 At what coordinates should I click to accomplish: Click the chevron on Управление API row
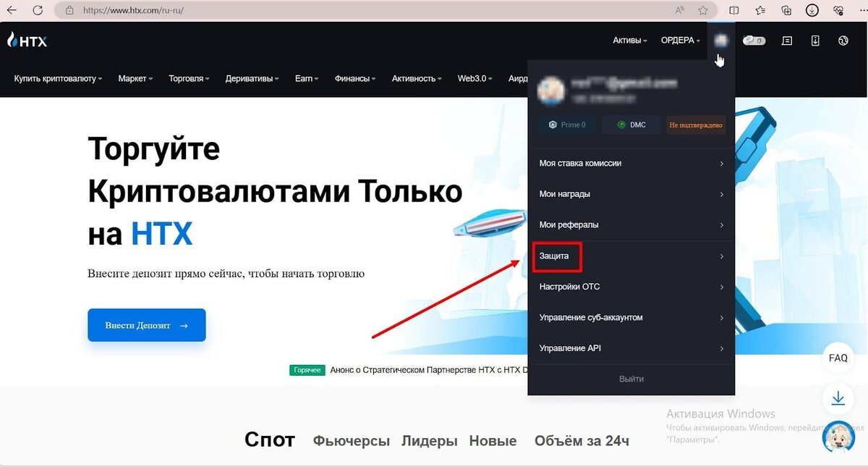[x=722, y=349]
